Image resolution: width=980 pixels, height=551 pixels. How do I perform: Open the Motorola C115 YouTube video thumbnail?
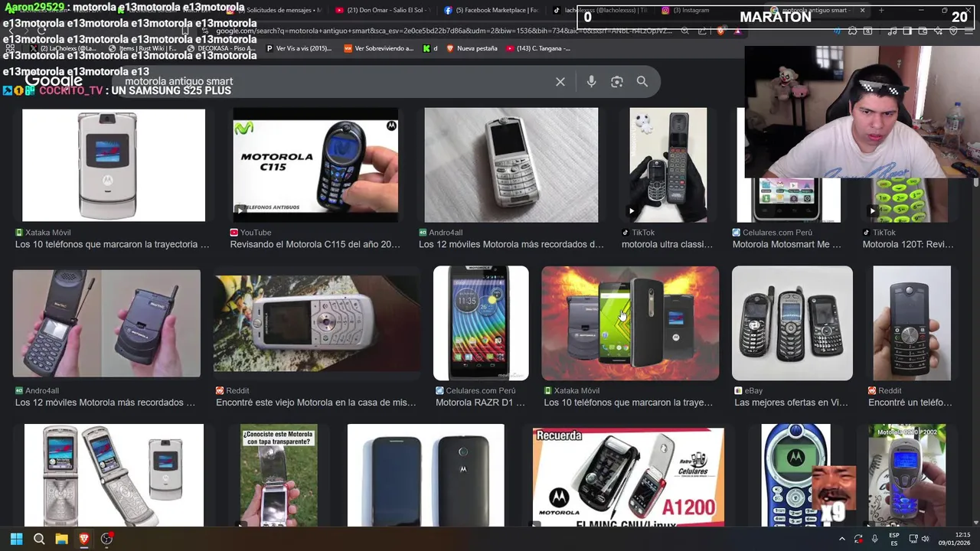pyautogui.click(x=315, y=165)
